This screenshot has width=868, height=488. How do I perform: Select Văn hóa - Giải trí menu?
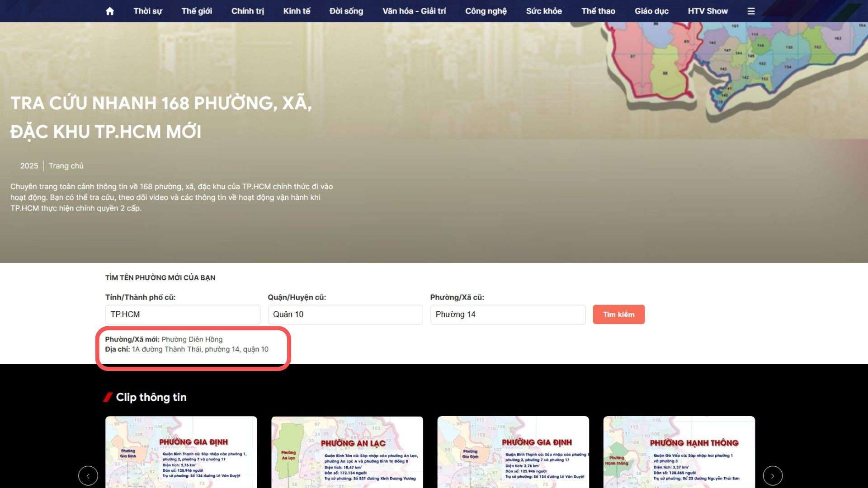coord(414,11)
